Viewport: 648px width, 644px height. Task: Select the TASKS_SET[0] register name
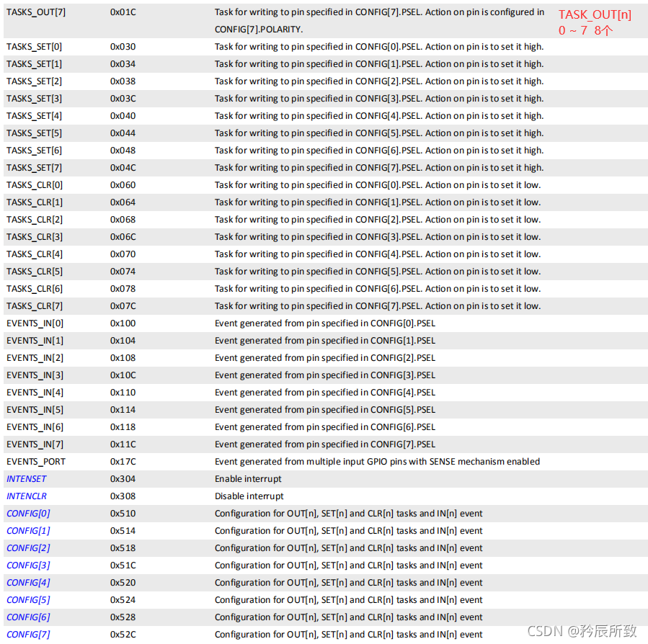click(35, 47)
